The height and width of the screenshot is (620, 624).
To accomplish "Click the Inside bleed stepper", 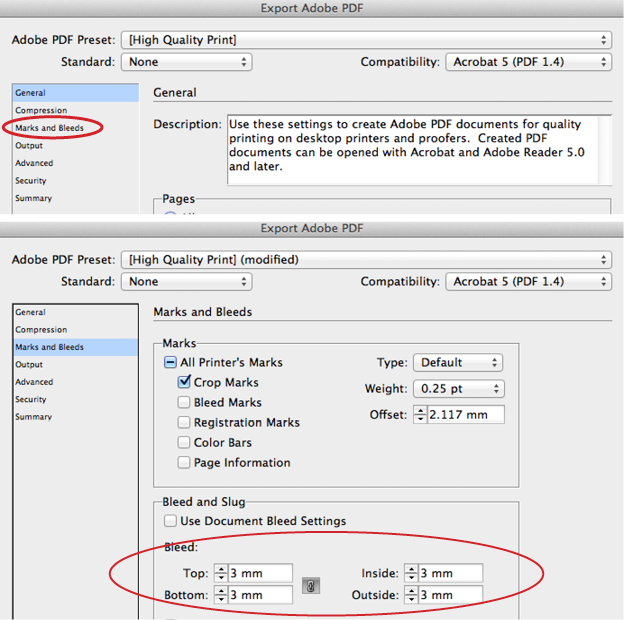I will tap(411, 573).
